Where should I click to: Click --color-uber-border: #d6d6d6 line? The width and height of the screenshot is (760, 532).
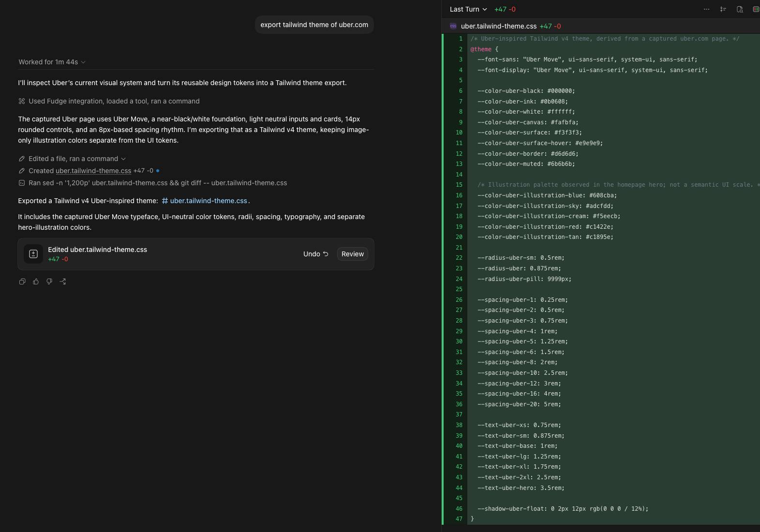click(528, 154)
